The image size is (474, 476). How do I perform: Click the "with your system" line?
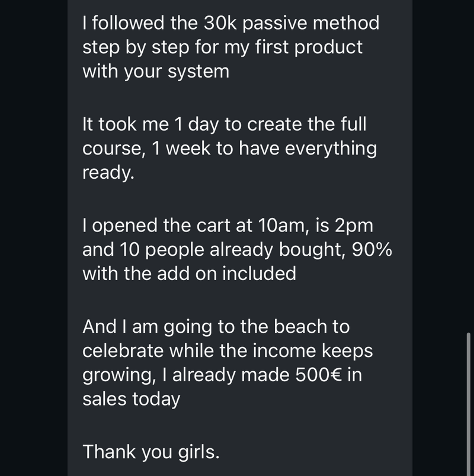pos(155,72)
